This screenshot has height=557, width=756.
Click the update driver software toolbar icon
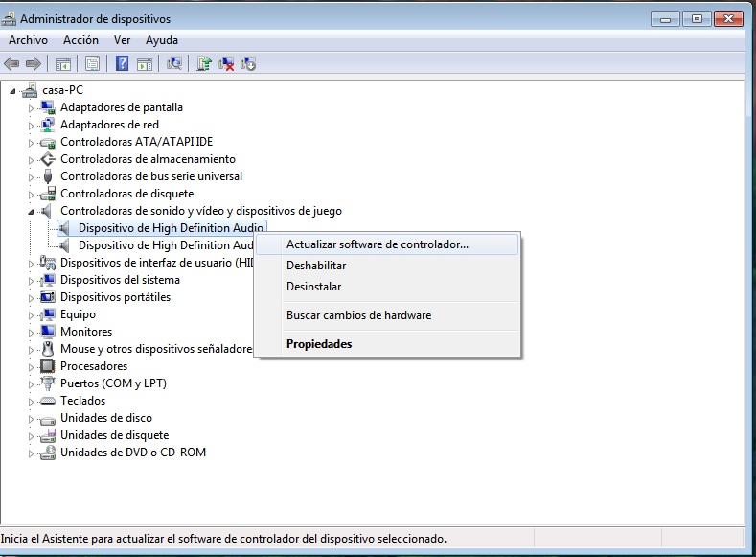pos(204,63)
